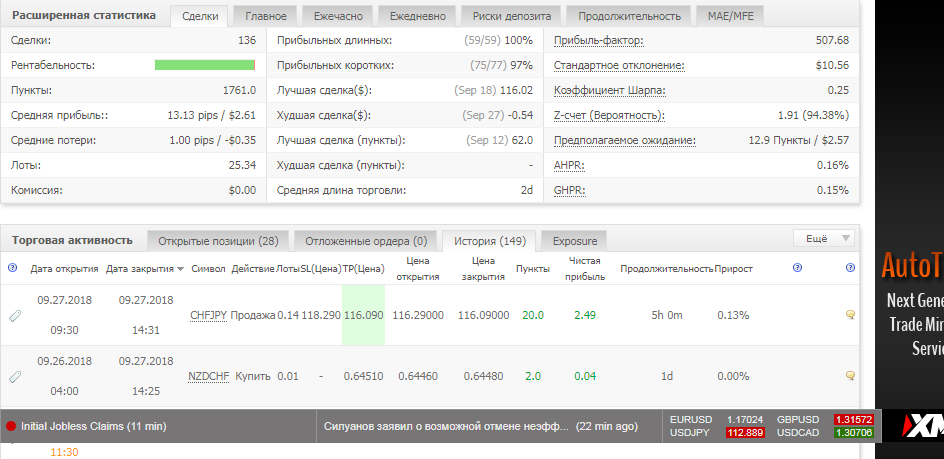Click NZDCHF opening price 0.64460
The height and width of the screenshot is (459, 944).
click(418, 376)
